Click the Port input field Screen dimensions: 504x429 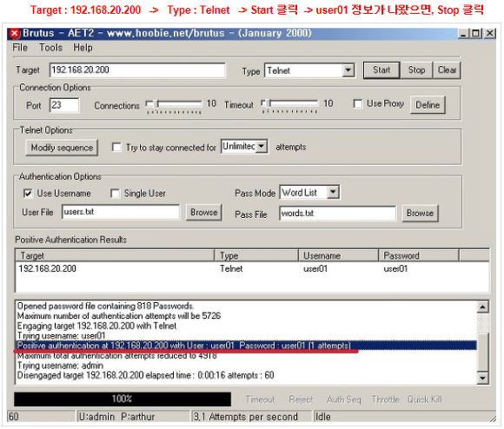(64, 105)
